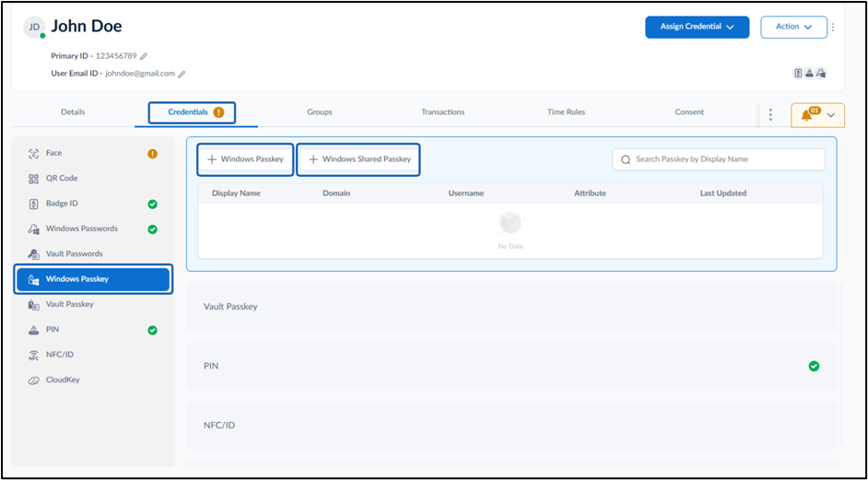868x480 pixels.
Task: Click the PIN icon in header card
Action: pos(809,73)
